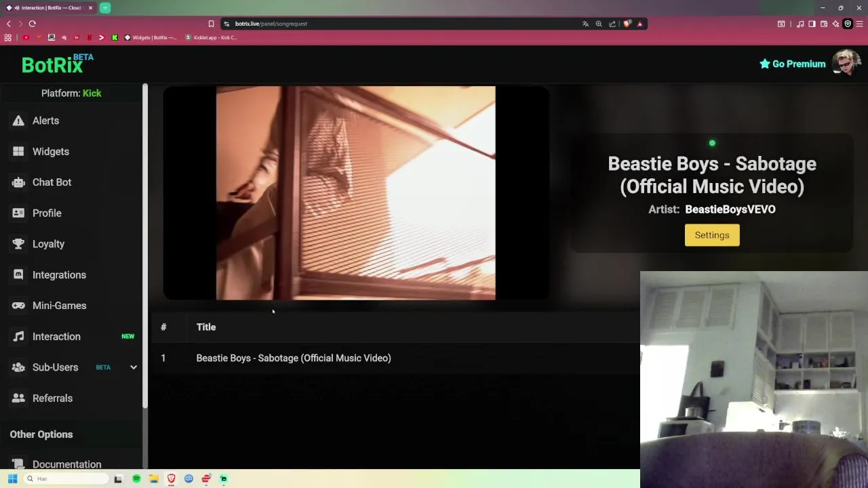The height and width of the screenshot is (488, 868).
Task: Click the bookmark this page icon
Action: [211, 24]
